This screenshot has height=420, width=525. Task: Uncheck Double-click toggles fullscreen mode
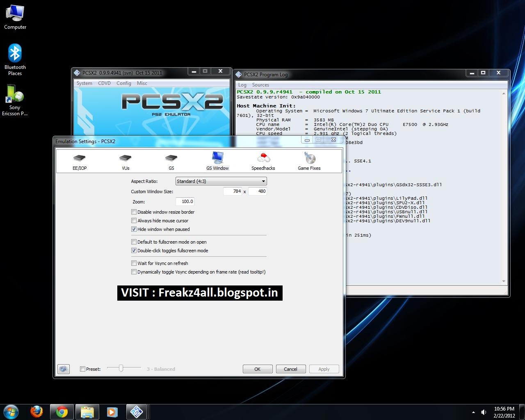(x=134, y=251)
